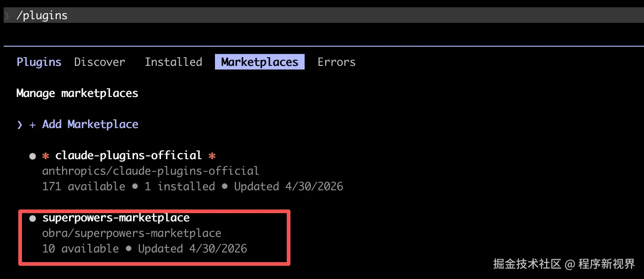Image resolution: width=644 pixels, height=279 pixels.
Task: Click the right orange asterisk icon
Action: pyautogui.click(x=212, y=156)
